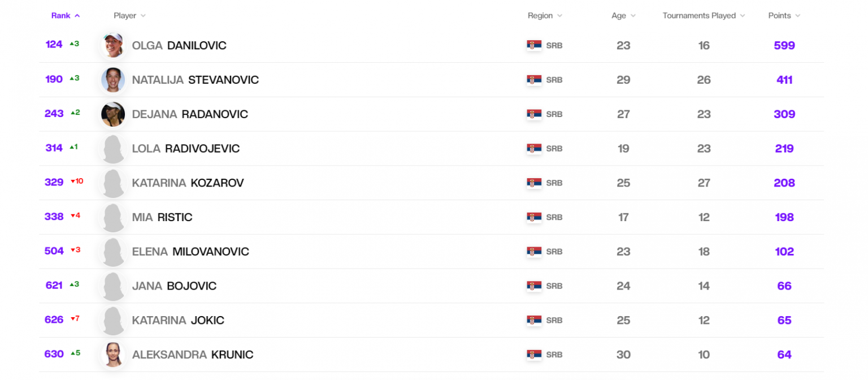Select Dejana Radanovic's player headshot

pos(113,114)
